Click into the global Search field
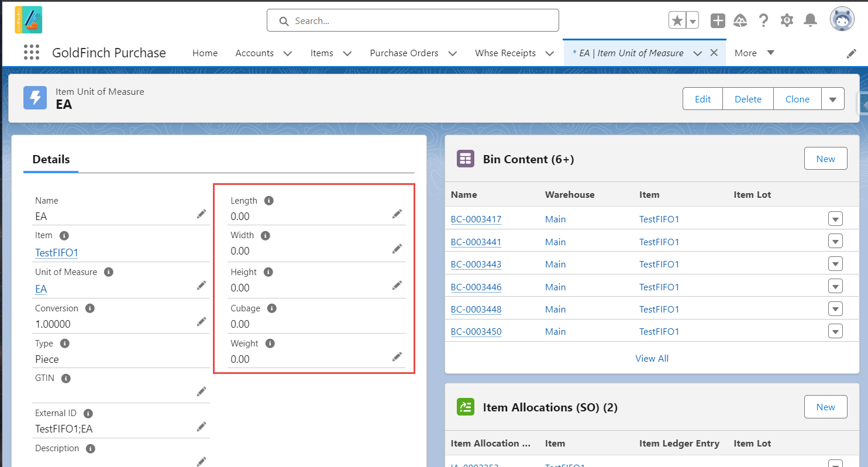This screenshot has height=467, width=868. [413, 20]
